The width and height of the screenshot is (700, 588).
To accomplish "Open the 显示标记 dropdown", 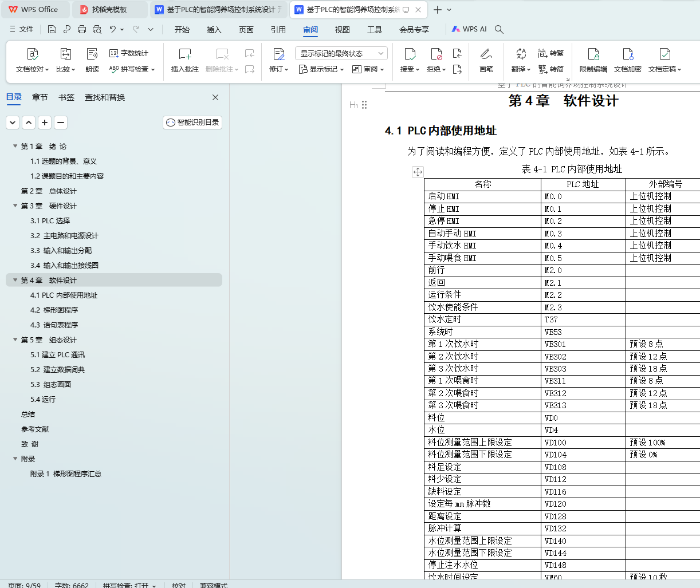I will coord(321,69).
